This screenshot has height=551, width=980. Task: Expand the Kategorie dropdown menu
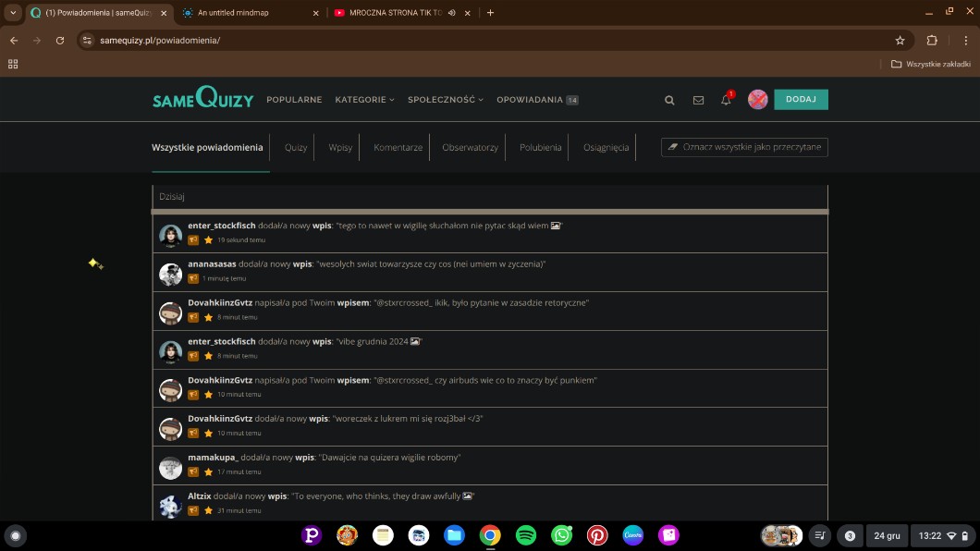(x=364, y=100)
